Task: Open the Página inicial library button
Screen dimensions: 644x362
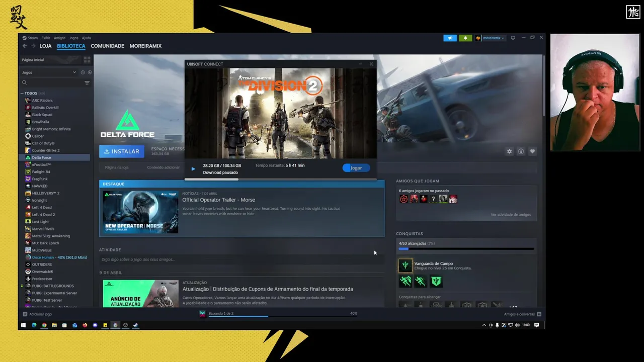Action: 50,60
